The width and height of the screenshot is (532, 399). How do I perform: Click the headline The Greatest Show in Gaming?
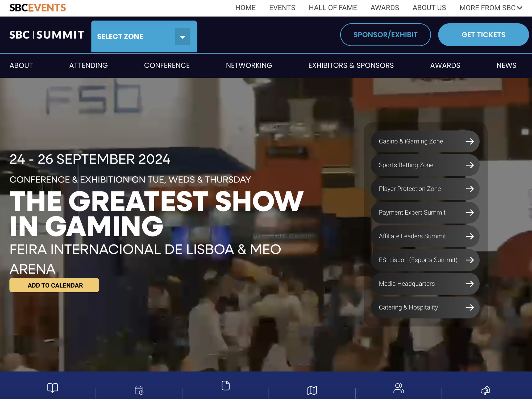point(156,214)
